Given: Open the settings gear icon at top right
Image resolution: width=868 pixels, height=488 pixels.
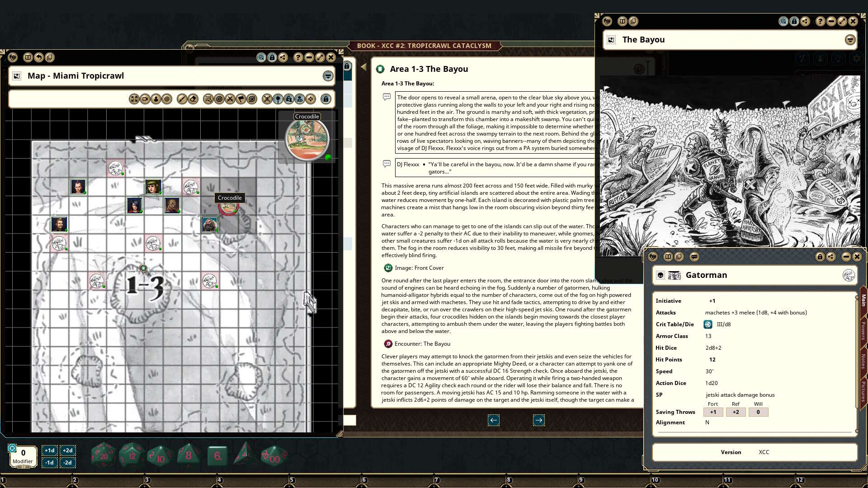Looking at the screenshot, I should pos(856,58).
